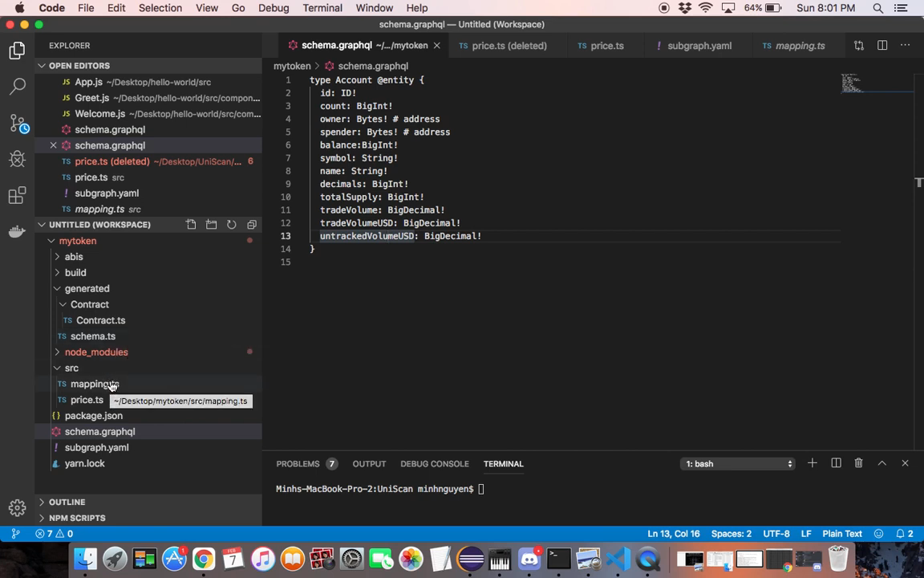This screenshot has width=924, height=578.
Task: Open Spotlight search in menu bar
Action: 878,8
